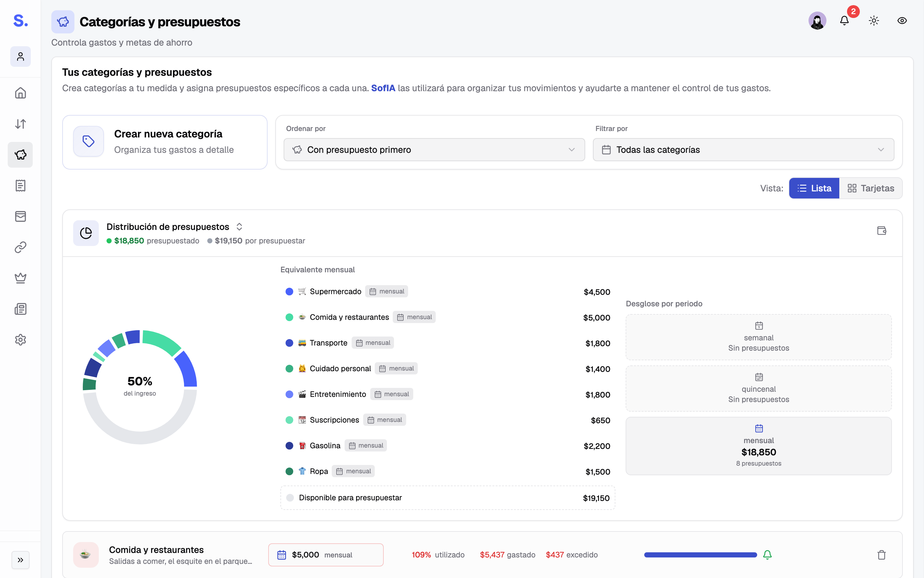The width and height of the screenshot is (924, 578).
Task: Select the quincenal period card
Action: pos(758,389)
